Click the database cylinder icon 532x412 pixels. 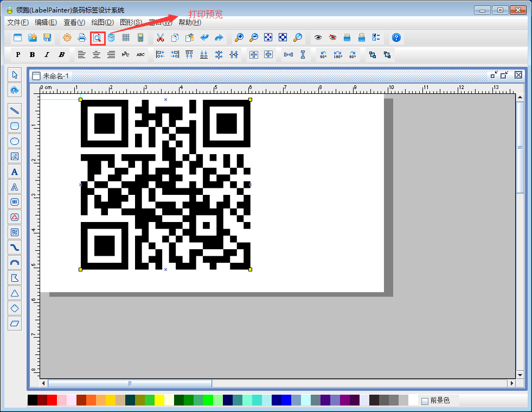tap(111, 37)
